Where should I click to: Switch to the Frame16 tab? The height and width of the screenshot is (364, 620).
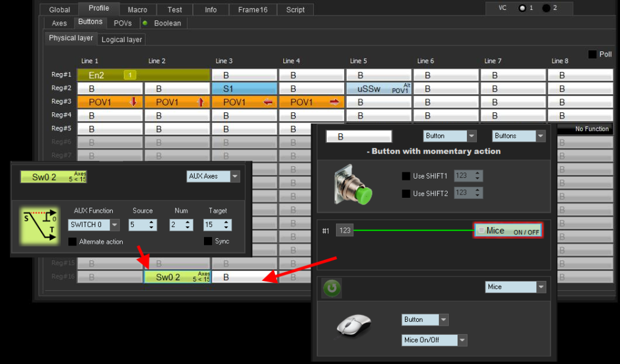pos(253,9)
